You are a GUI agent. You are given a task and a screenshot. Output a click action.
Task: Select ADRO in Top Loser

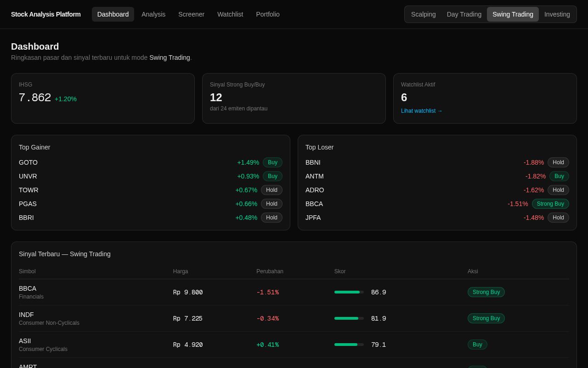click(x=315, y=190)
